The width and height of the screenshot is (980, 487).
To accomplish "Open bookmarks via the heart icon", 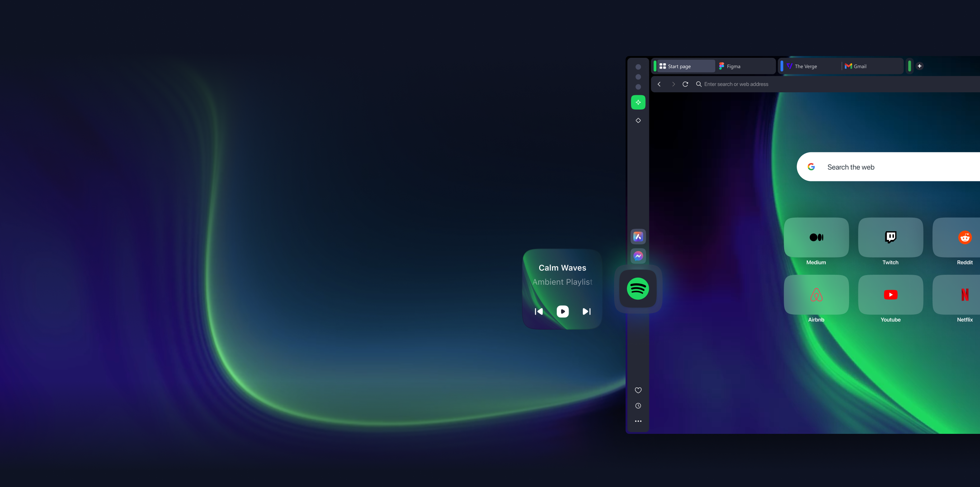I will point(638,390).
